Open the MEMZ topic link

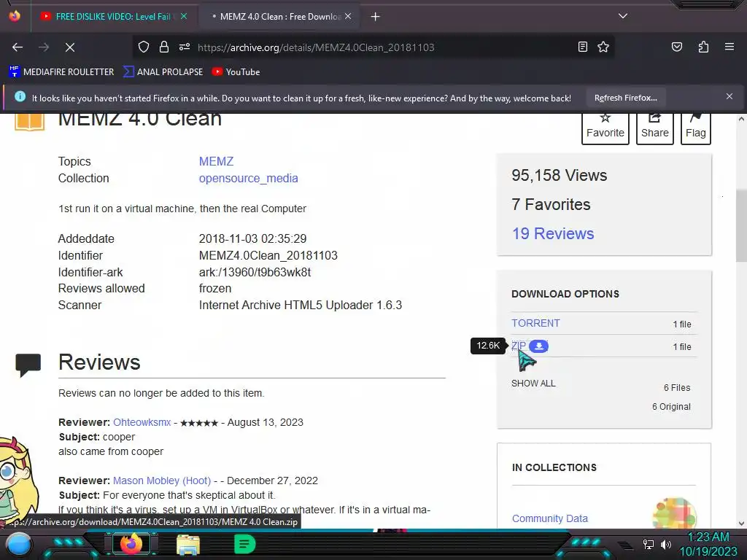click(216, 161)
